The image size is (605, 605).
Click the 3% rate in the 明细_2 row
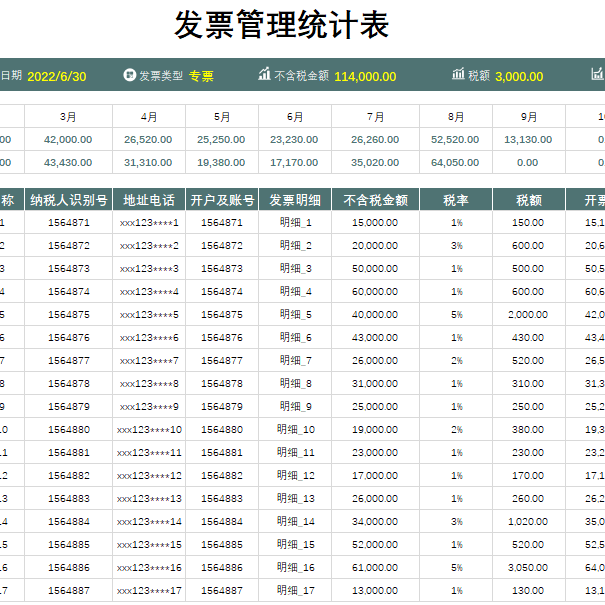tap(456, 245)
